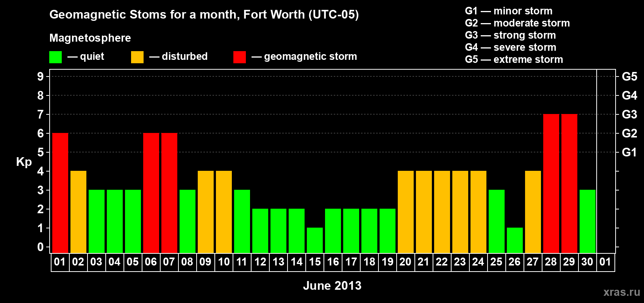Click the G4 label on the right axis
This screenshot has width=644, height=303.
click(630, 95)
